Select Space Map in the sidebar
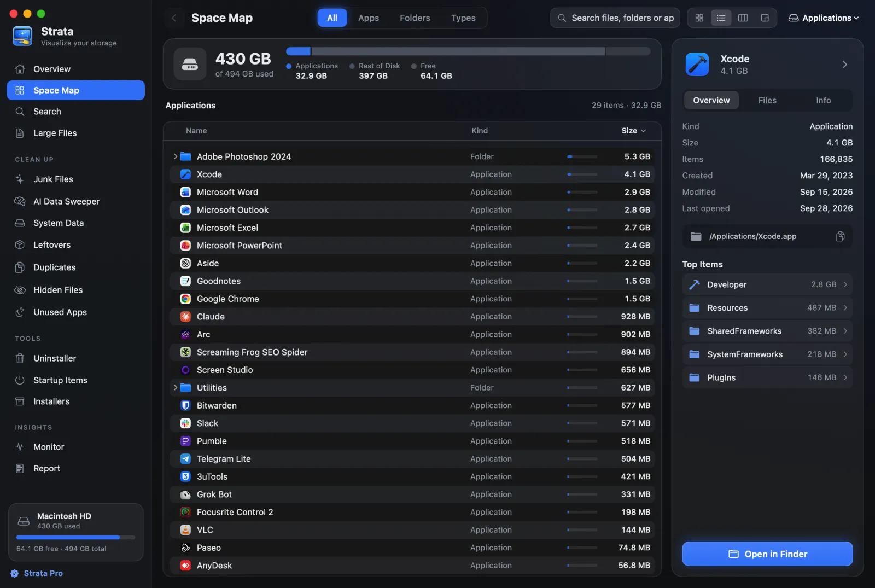875x588 pixels. pos(75,90)
